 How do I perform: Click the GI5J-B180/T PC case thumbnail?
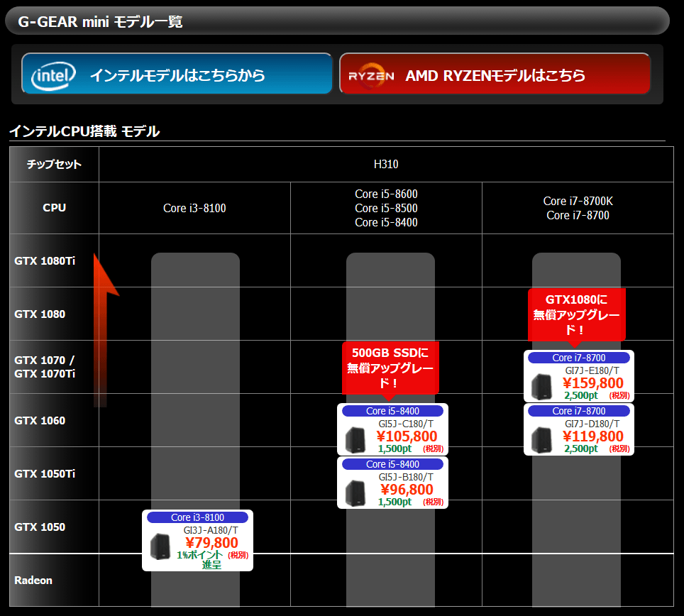[355, 493]
